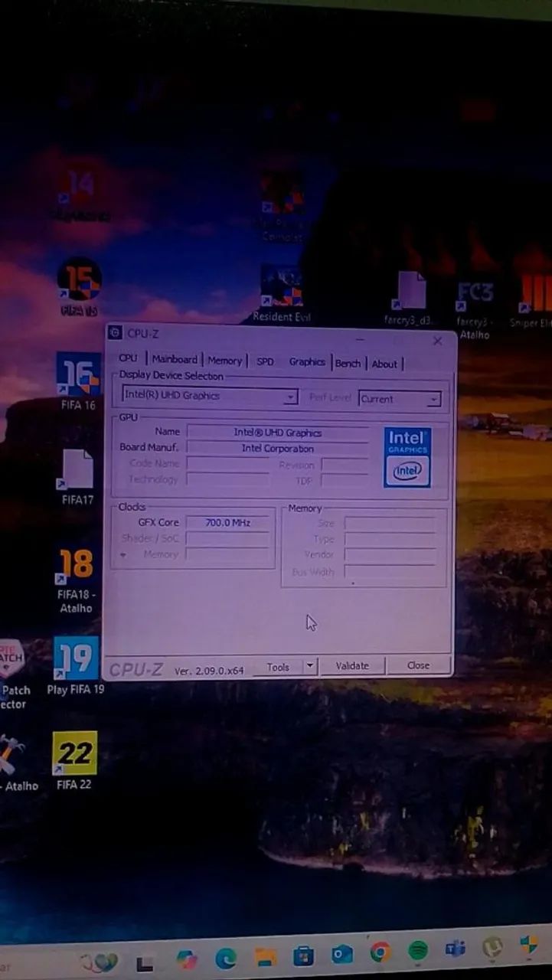Expand the Tools button dropdown arrow
The image size is (552, 980).
[x=309, y=666]
